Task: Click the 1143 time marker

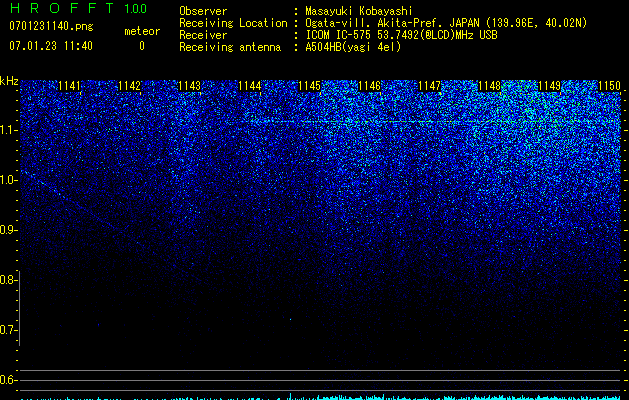Action: (x=189, y=86)
